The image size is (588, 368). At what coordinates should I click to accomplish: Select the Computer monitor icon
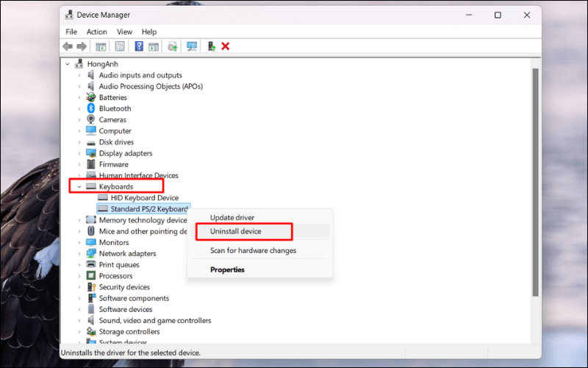pos(90,131)
